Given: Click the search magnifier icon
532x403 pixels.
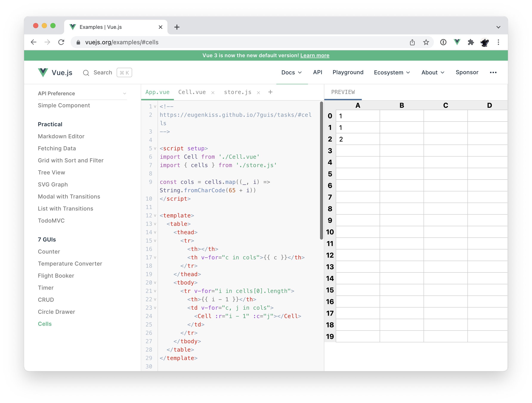Looking at the screenshot, I should 86,72.
